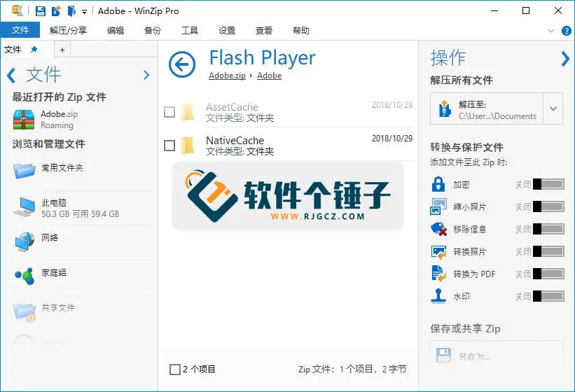The image size is (575, 392).
Task: Click the 缩小照片 icon
Action: pos(438,206)
